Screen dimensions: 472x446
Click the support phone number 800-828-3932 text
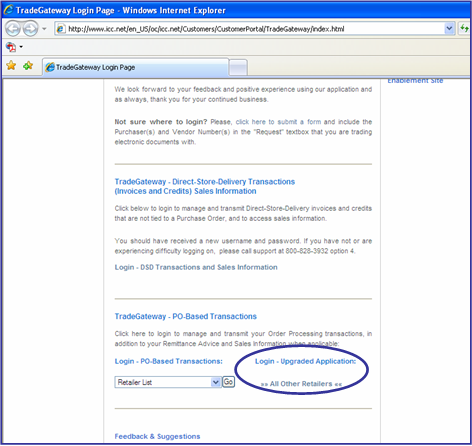click(x=307, y=251)
